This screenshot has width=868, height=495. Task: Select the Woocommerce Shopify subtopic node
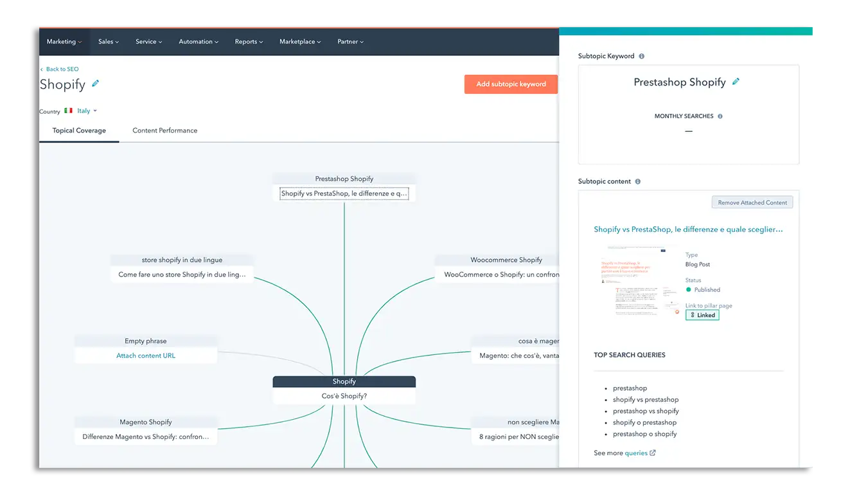coord(497,260)
